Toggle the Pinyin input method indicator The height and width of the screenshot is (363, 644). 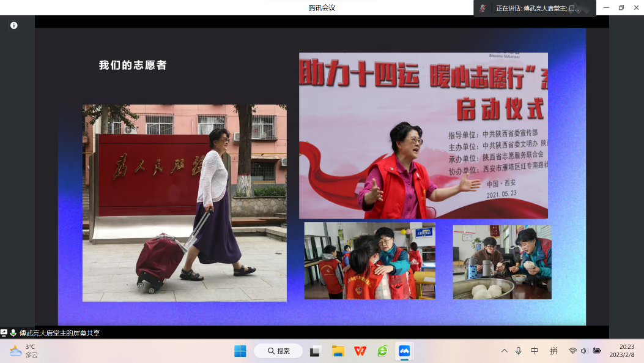click(553, 351)
